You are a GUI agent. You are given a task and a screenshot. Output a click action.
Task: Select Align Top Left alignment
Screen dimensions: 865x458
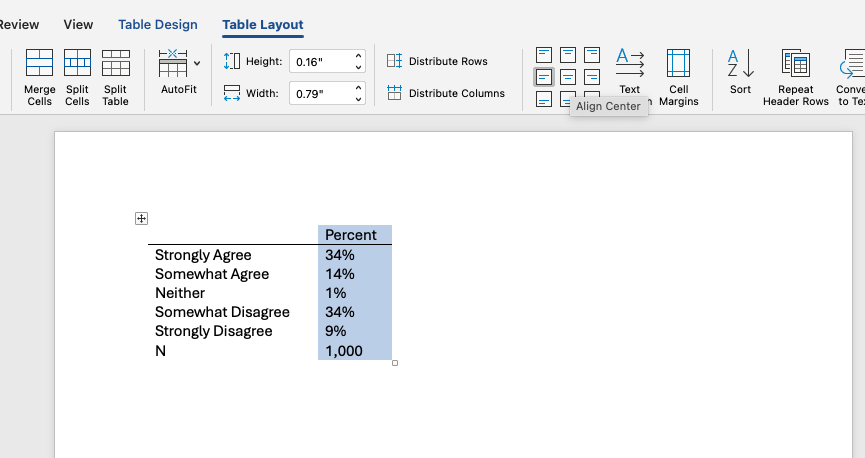click(x=543, y=54)
